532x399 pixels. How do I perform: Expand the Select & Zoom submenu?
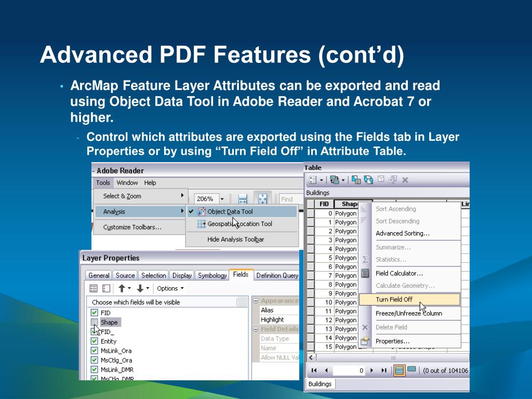click(x=140, y=196)
